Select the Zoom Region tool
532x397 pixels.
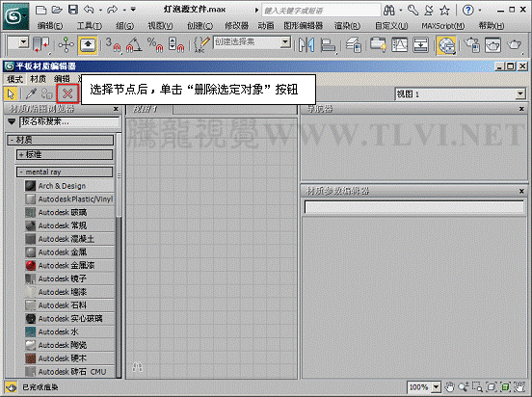(x=477, y=386)
